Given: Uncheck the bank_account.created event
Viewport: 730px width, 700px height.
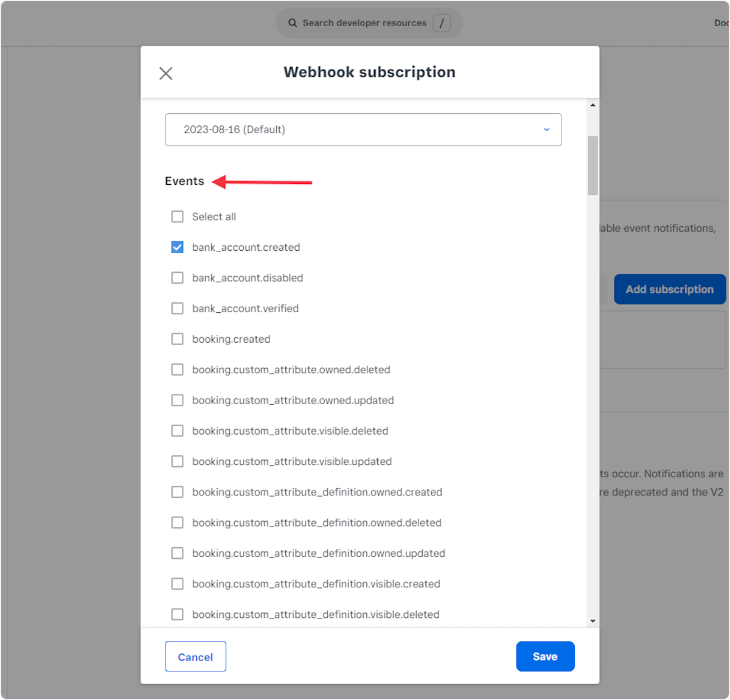Looking at the screenshot, I should tap(177, 247).
